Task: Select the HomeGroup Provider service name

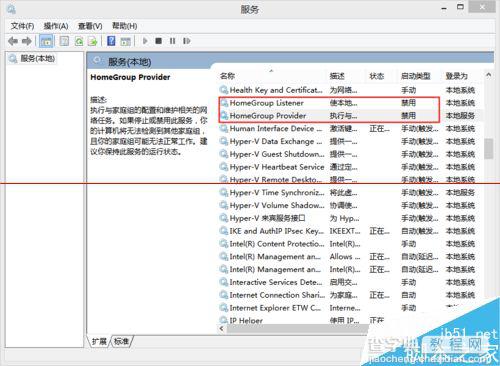Action: tap(268, 116)
